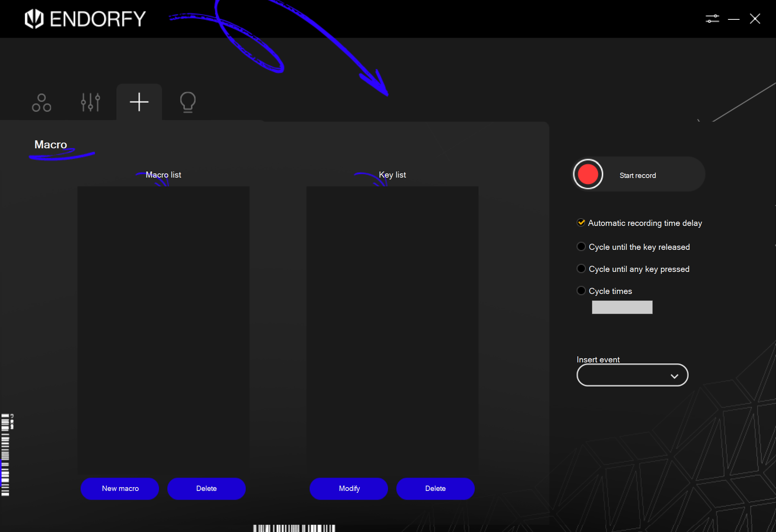Screen dimensions: 776x532
Task: Click Delete macro button
Action: point(207,488)
